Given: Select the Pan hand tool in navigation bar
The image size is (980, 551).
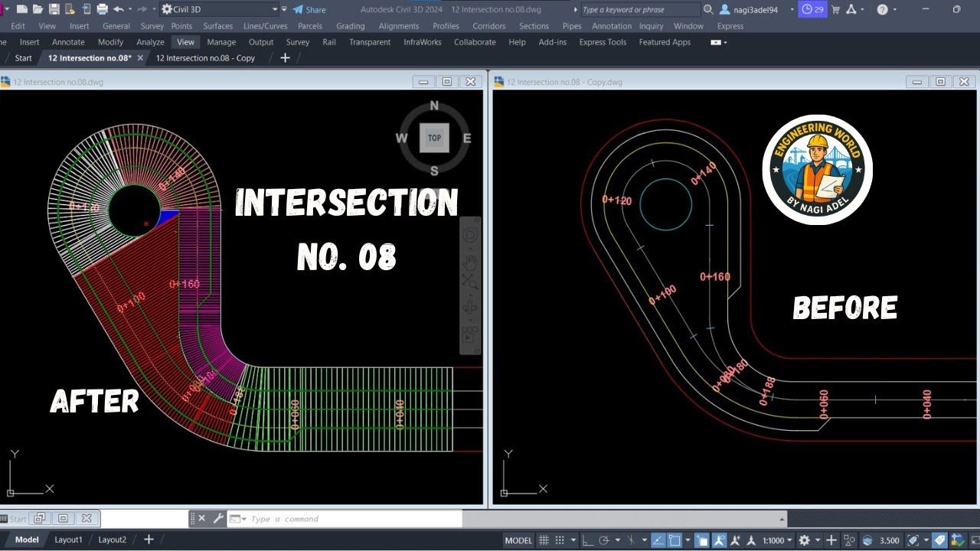Looking at the screenshot, I should tap(470, 262).
